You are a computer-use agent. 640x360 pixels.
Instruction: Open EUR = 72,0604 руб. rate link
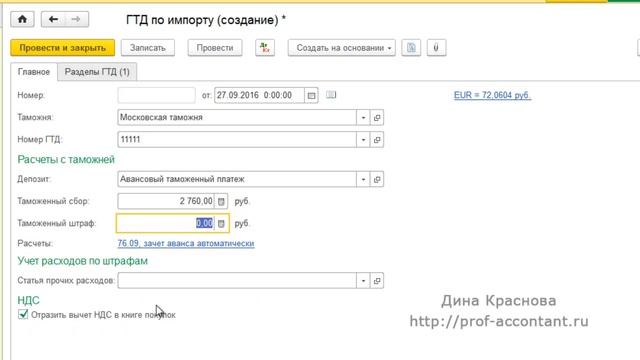[x=492, y=95]
